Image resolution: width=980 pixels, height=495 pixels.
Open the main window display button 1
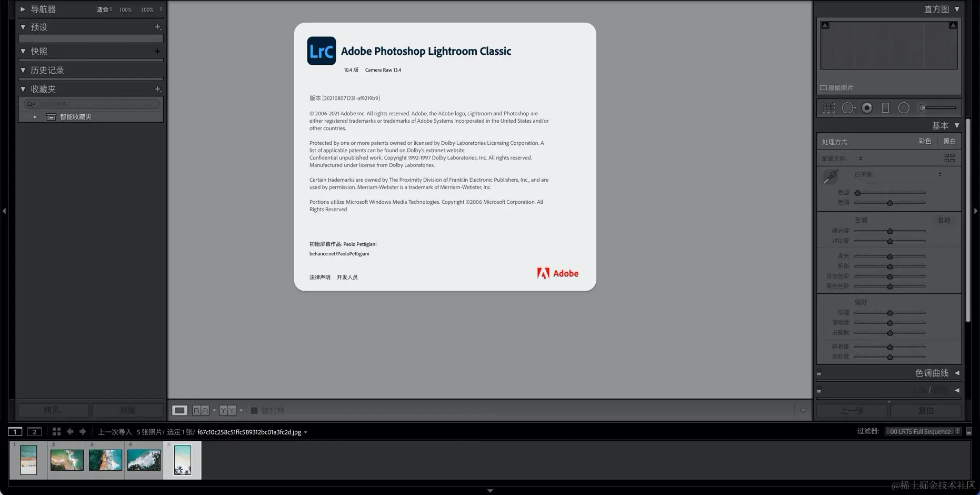point(15,432)
